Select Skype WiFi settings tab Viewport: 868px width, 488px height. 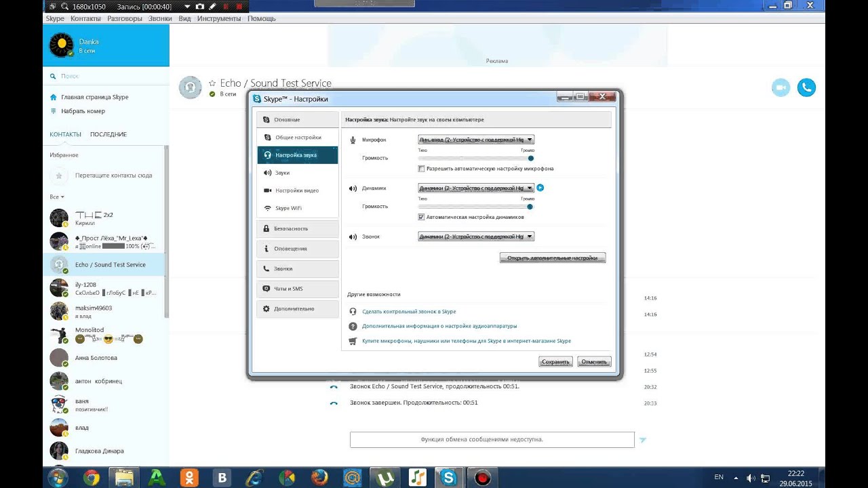[297, 208]
